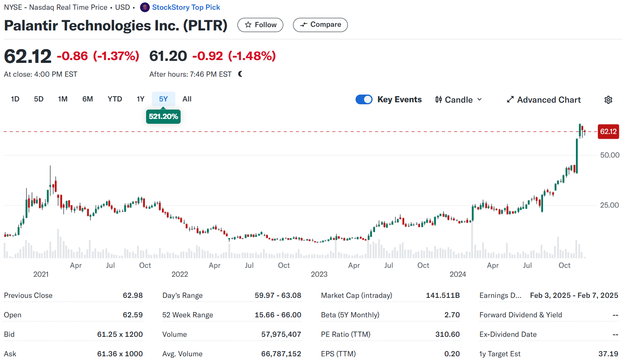
Task: Click the after-hours moon icon
Action: pyautogui.click(x=240, y=74)
